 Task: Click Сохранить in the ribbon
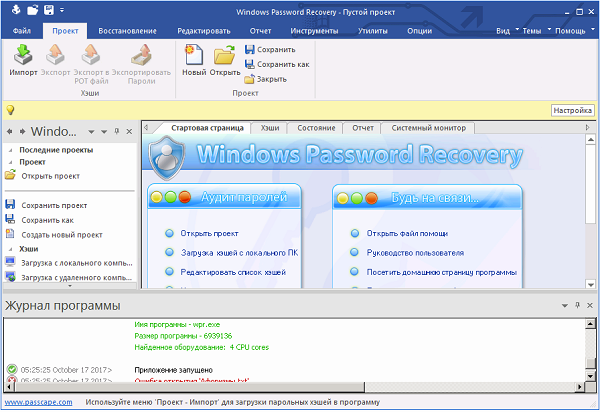[x=270, y=49]
